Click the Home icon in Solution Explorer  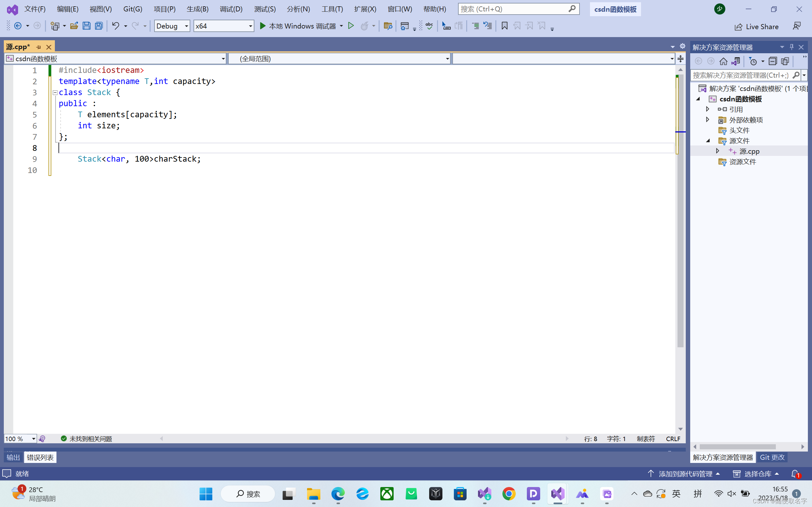click(723, 61)
